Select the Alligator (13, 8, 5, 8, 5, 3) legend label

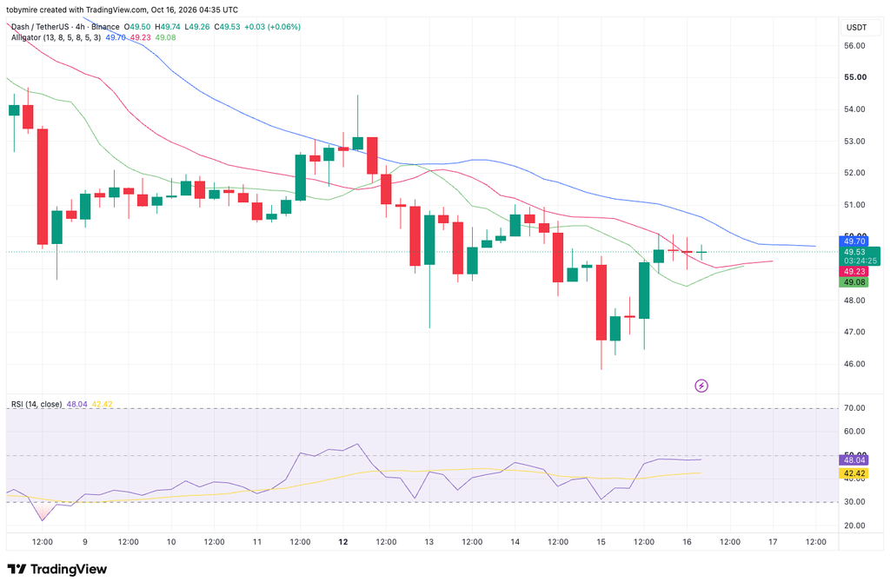56,37
